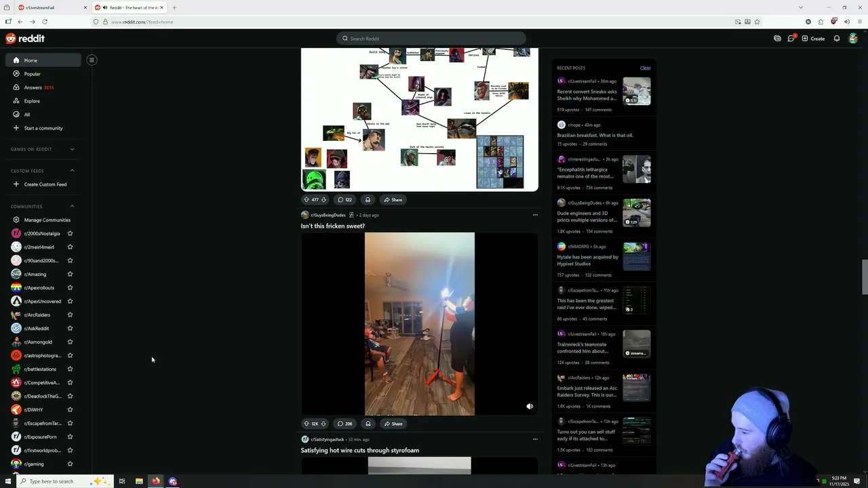Open r/ApexUncovered in communities list
This screenshot has width=868, height=488.
(43, 301)
